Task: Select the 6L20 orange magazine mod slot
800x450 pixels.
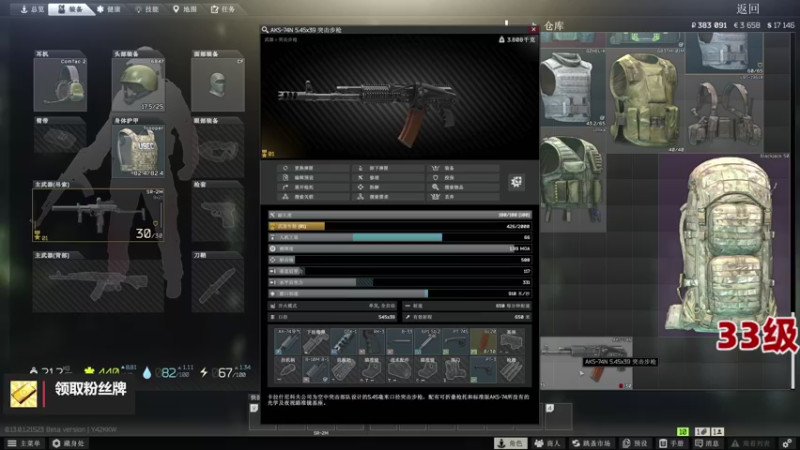Action: pyautogui.click(x=483, y=342)
